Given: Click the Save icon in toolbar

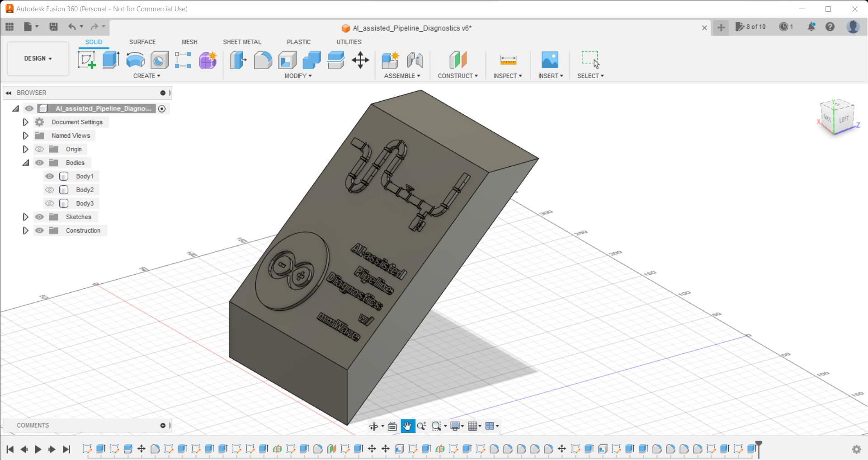Looking at the screenshot, I should click(53, 27).
